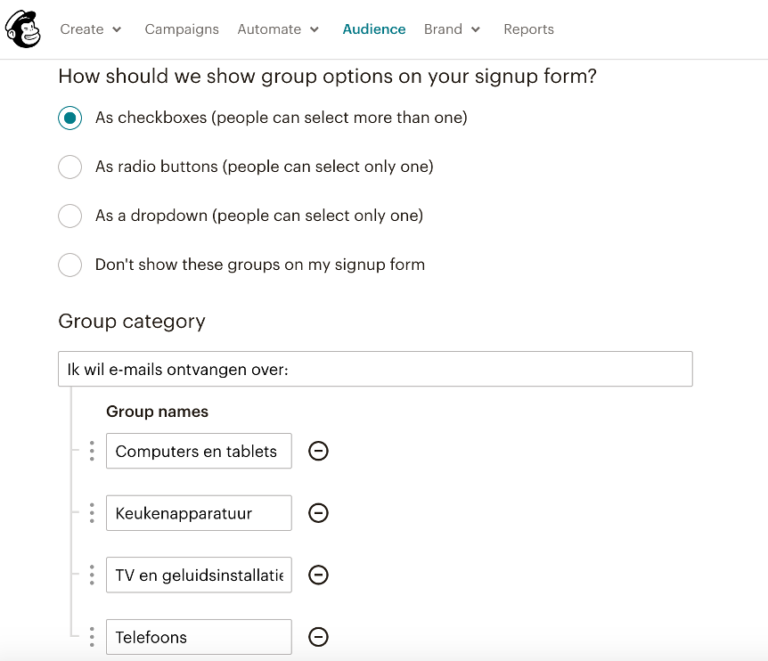Remove the Computers en tablets group
This screenshot has width=768, height=661.
318,451
